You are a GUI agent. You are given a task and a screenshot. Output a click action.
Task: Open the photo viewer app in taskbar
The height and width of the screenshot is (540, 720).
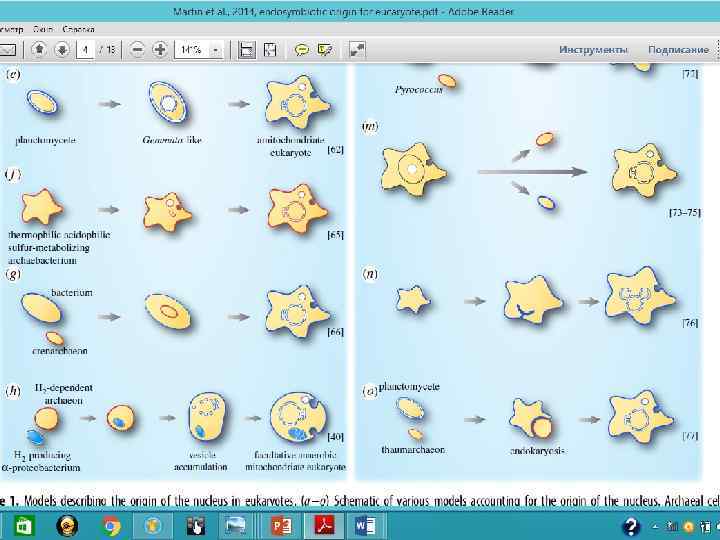click(x=234, y=526)
